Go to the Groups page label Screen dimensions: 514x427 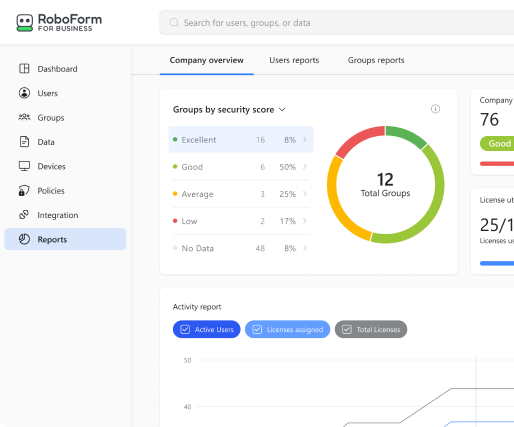coord(51,118)
